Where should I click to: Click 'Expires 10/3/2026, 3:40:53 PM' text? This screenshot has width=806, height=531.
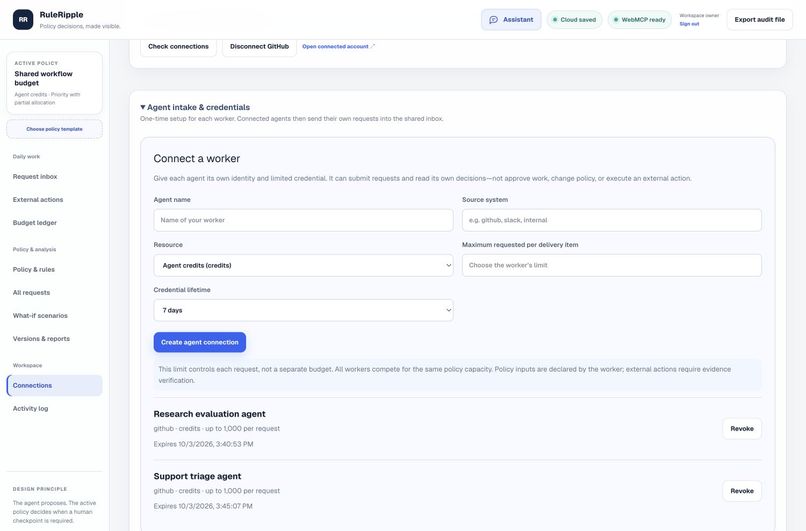(x=204, y=444)
